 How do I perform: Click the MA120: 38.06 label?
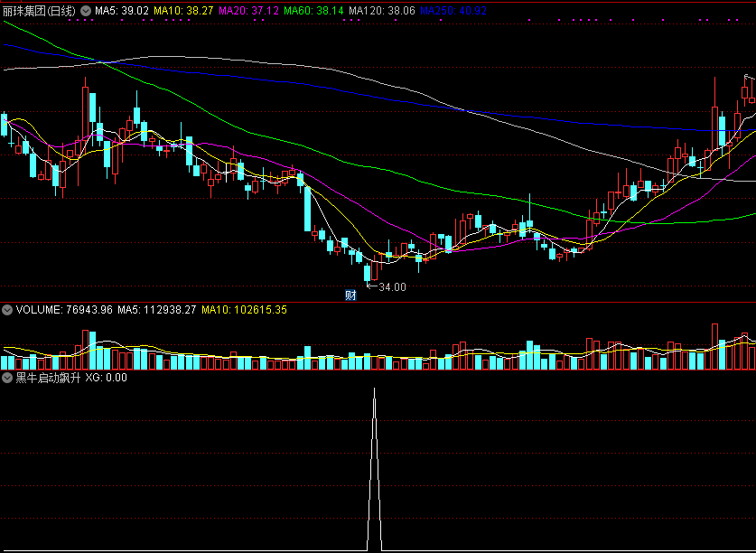pos(382,11)
